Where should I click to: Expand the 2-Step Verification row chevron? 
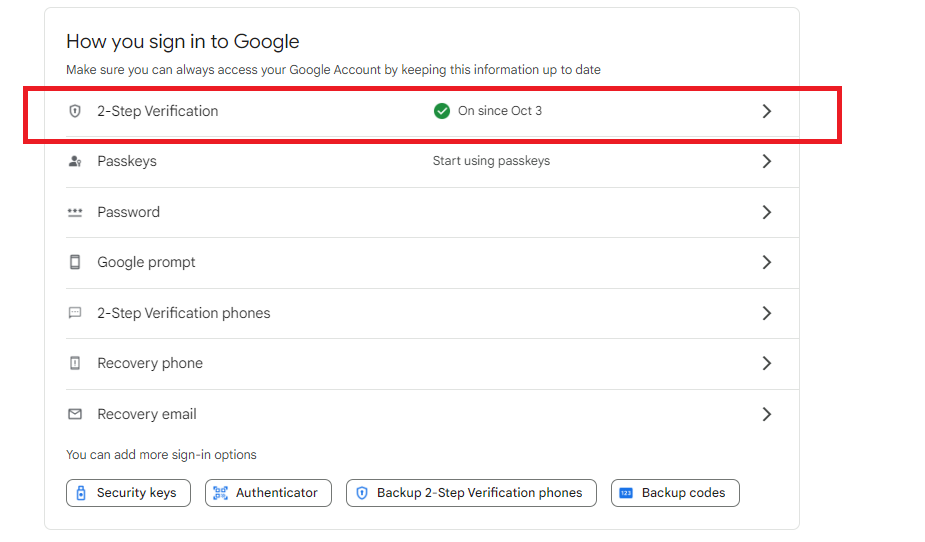click(767, 111)
